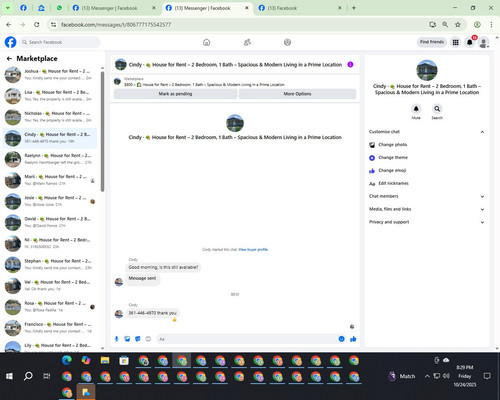Choose a sticker icon in composer

138,339
